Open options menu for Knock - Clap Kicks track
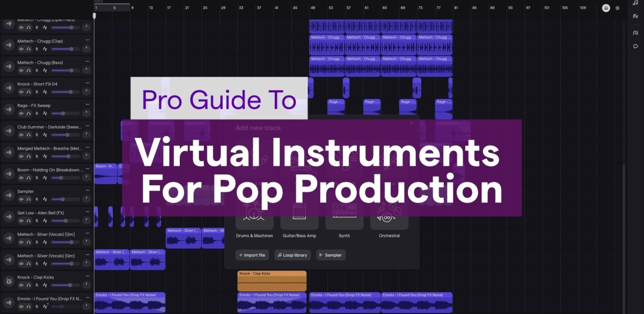This screenshot has height=314, width=644. pos(86,277)
